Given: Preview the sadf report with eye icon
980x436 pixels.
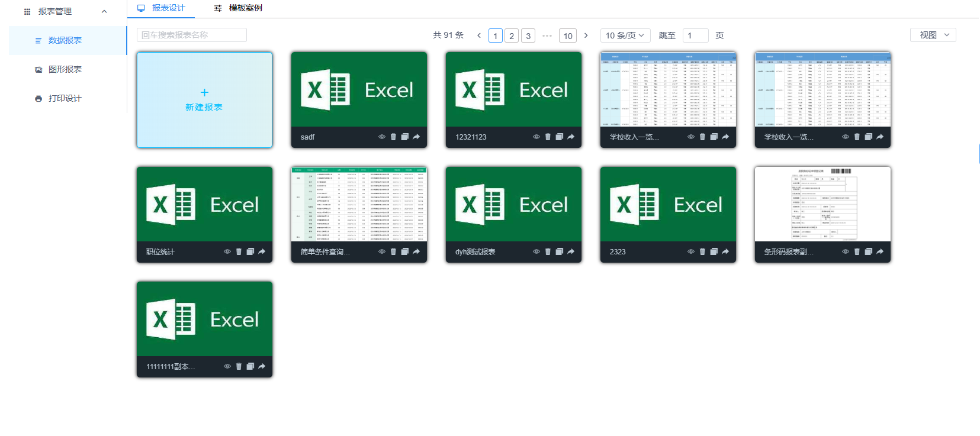Looking at the screenshot, I should point(382,137).
